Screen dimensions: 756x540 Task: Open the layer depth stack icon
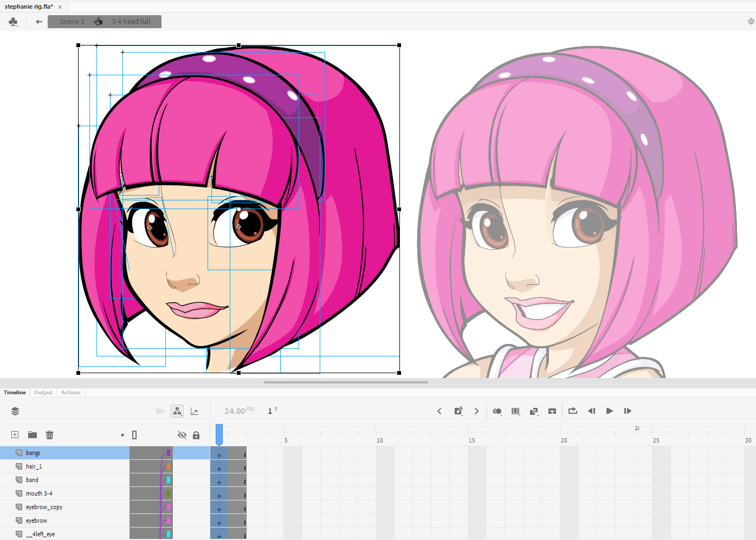pyautogui.click(x=15, y=411)
